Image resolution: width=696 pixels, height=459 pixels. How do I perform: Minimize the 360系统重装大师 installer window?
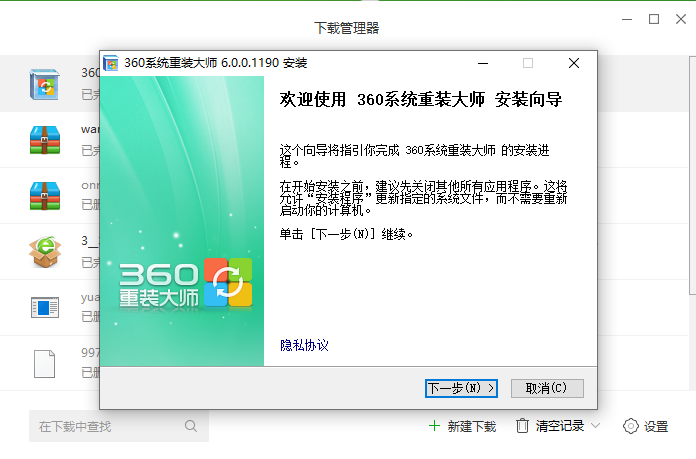(x=483, y=63)
